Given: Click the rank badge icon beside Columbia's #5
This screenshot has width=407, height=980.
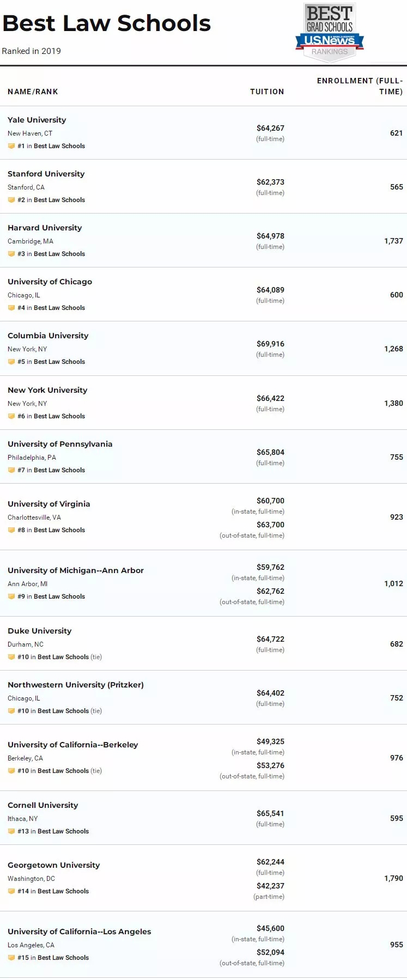Looking at the screenshot, I should coord(11,362).
